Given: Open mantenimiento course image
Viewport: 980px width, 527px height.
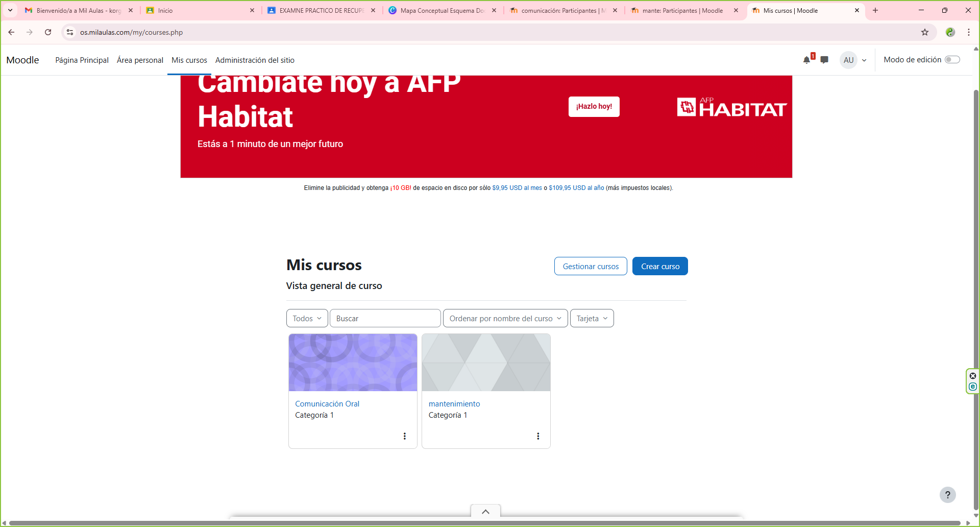Looking at the screenshot, I should pos(486,363).
